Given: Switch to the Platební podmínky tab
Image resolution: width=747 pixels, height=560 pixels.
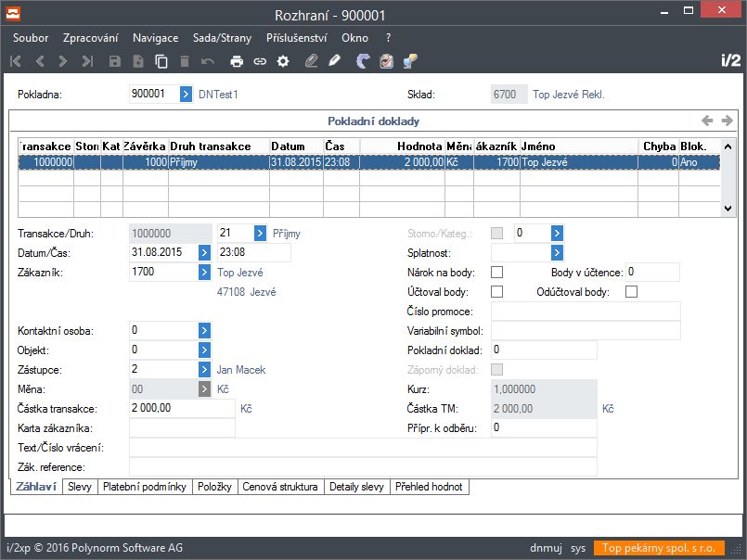Looking at the screenshot, I should click(x=145, y=487).
